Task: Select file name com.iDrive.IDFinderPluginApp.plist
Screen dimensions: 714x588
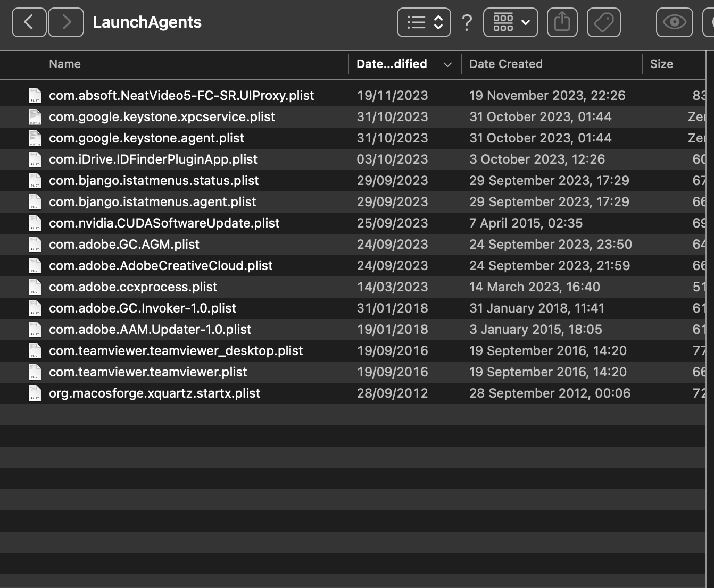Action: 153,159
